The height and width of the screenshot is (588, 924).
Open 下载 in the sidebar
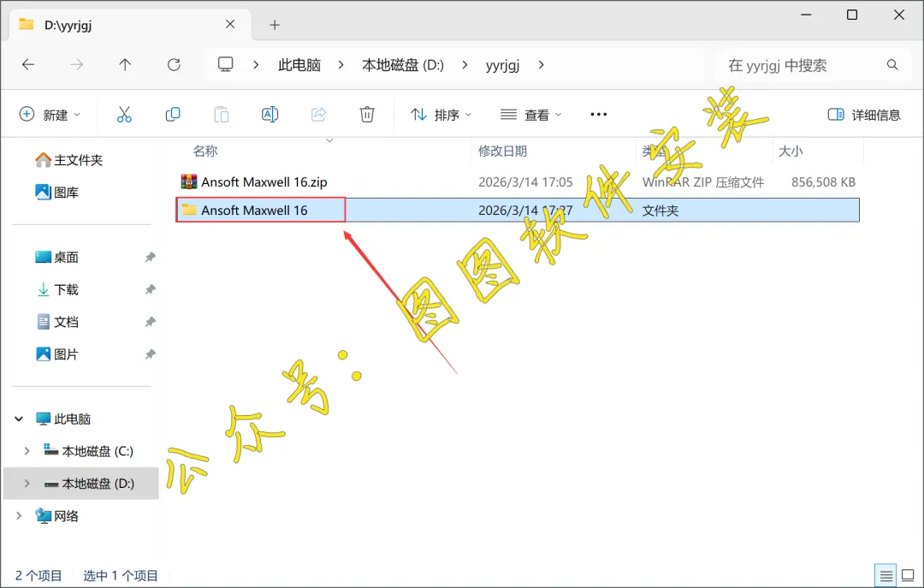click(57, 289)
